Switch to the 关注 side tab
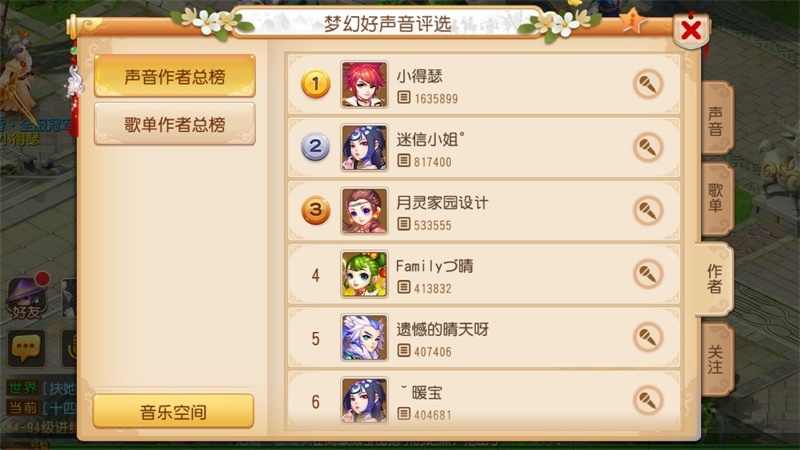Image resolution: width=800 pixels, height=450 pixels. coord(716,359)
